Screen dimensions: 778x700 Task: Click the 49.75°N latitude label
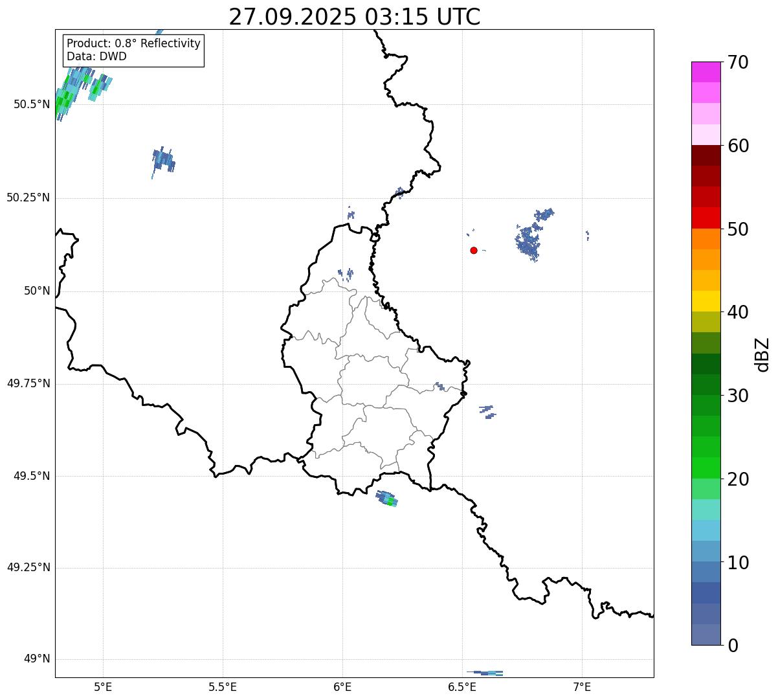pos(28,383)
